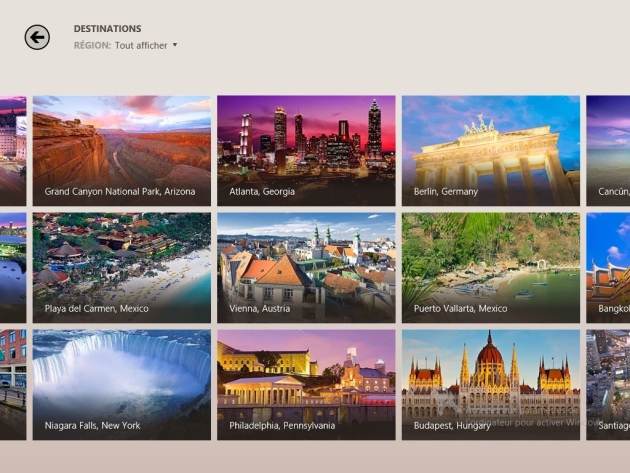This screenshot has width=630, height=473.
Task: Click the Atlanta, Georgia caption text
Action: click(262, 192)
